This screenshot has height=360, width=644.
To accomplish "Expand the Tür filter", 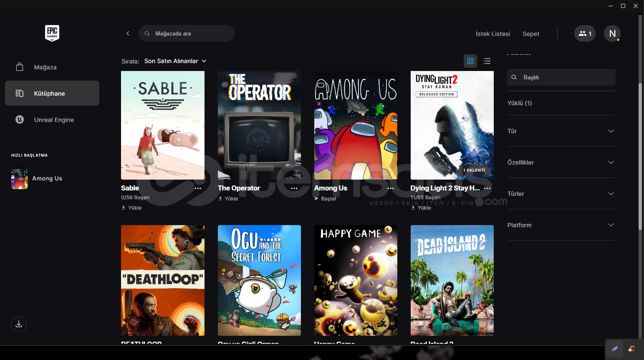I will tap(561, 131).
